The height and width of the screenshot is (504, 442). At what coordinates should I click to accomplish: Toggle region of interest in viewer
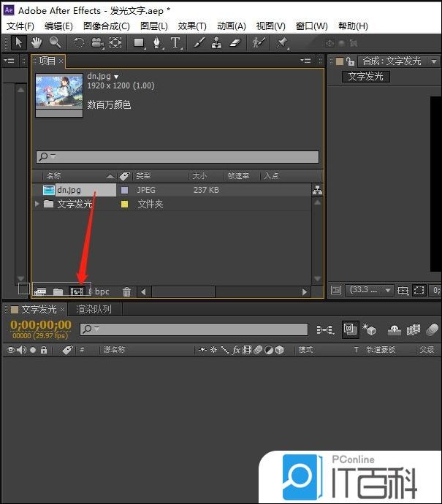419,290
